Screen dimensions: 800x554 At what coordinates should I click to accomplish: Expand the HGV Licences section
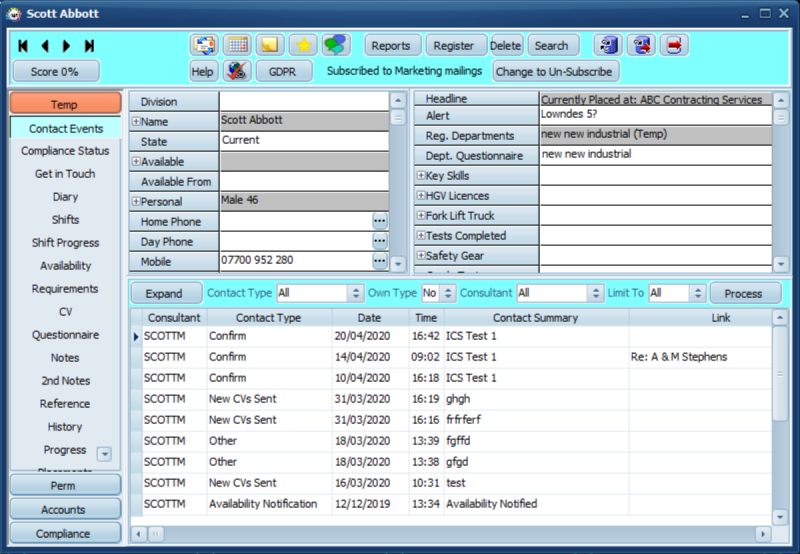(x=421, y=195)
